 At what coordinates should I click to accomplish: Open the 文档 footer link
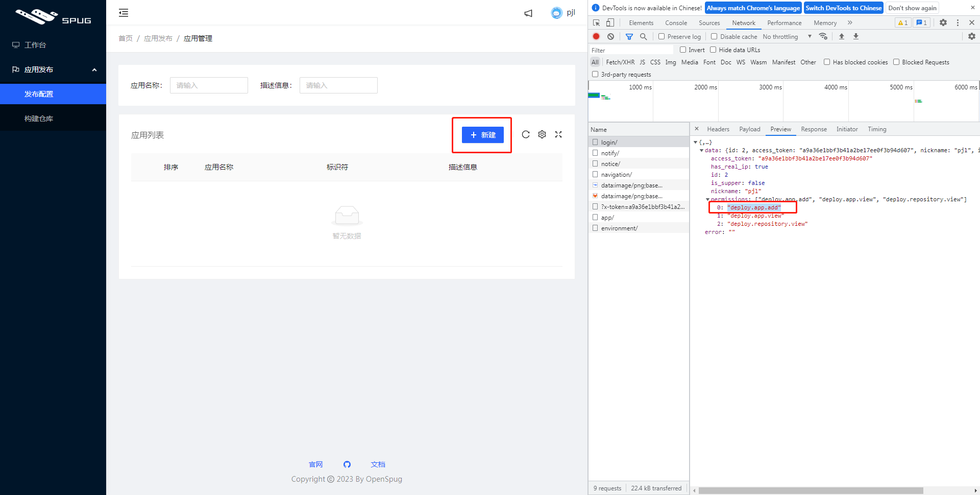tap(378, 464)
